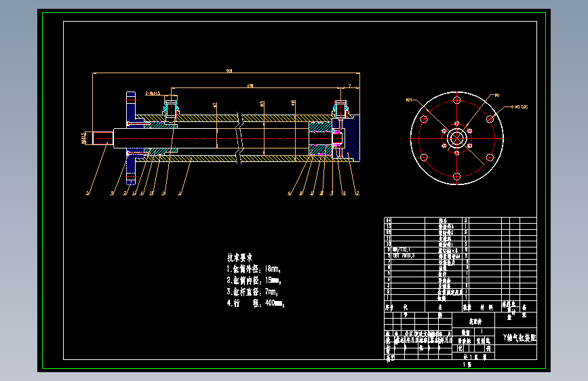The height and width of the screenshot is (381, 588).
Task: Select the 'GBT 7019.3' code in parts list
Action: coord(404,256)
